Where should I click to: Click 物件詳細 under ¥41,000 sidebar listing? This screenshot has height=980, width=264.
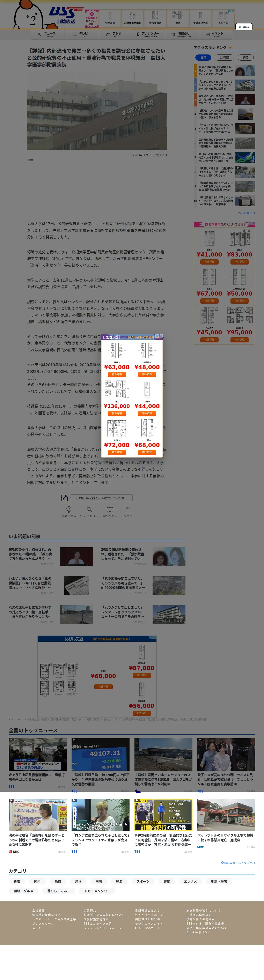point(209,262)
